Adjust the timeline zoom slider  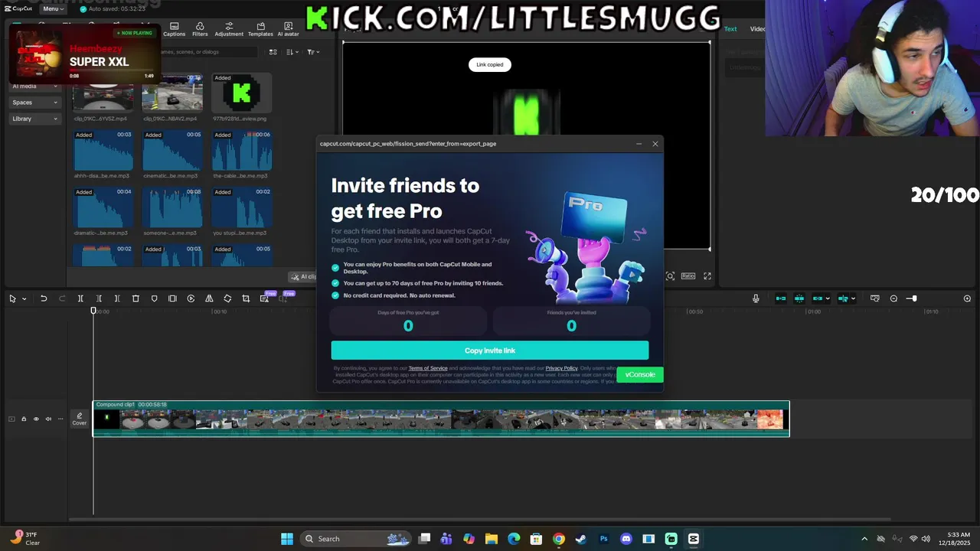911,298
